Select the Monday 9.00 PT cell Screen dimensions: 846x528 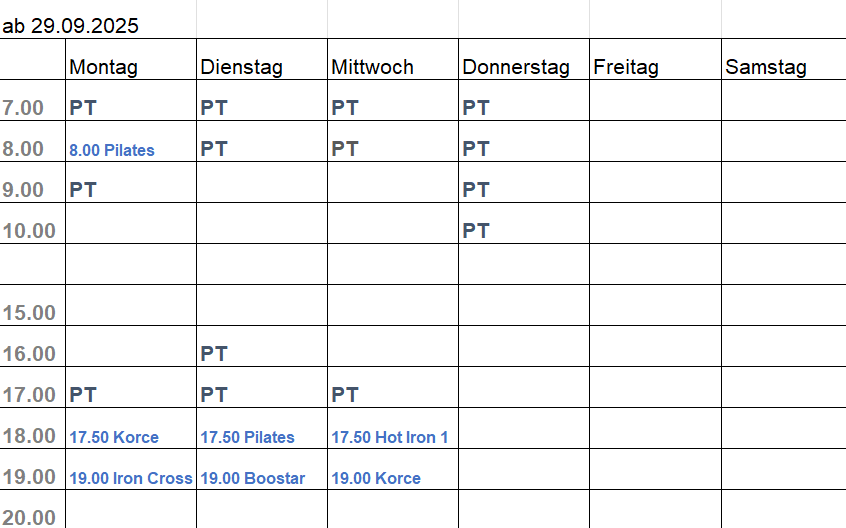tap(83, 189)
